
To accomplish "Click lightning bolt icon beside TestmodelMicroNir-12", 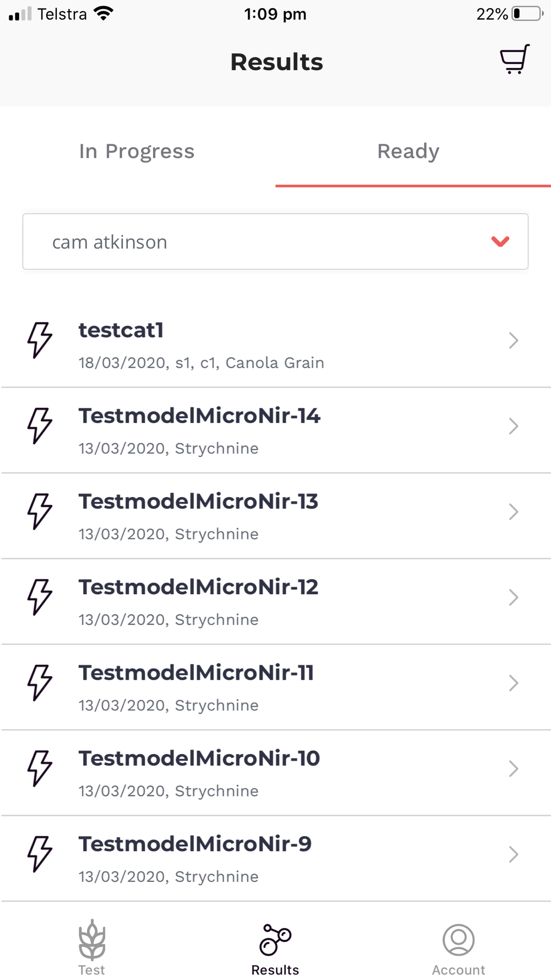I will point(40,597).
